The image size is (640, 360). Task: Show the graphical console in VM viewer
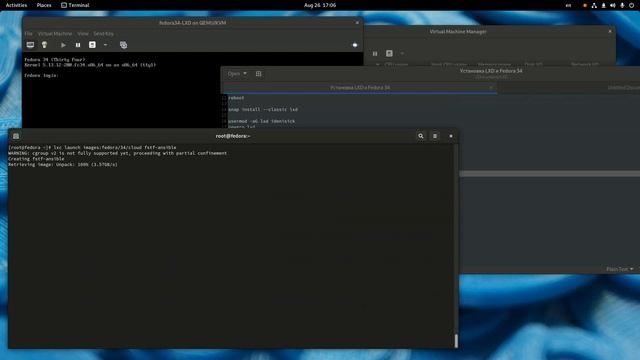coord(30,45)
